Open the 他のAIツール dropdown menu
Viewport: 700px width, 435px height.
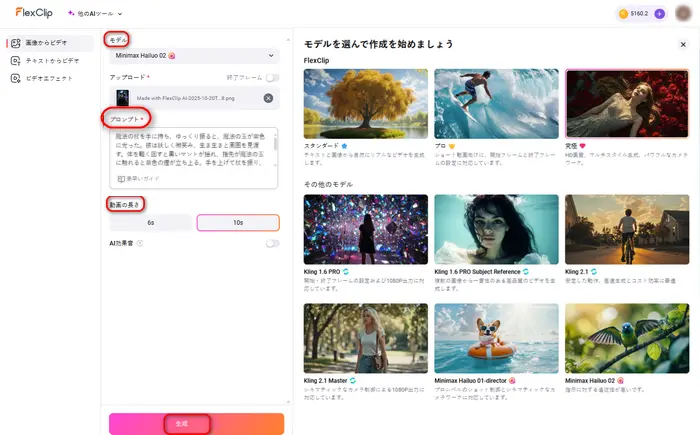(x=95, y=14)
